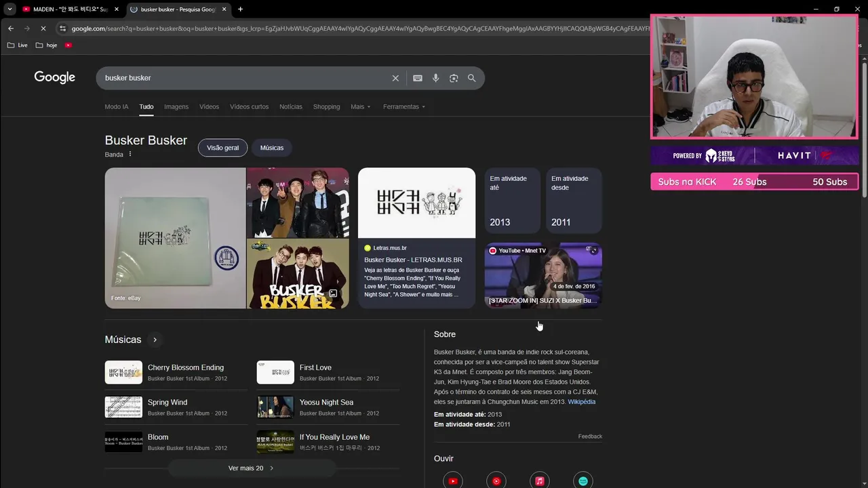868x488 pixels.
Task: Open the Cherry Blossom Ending song
Action: coord(176,372)
